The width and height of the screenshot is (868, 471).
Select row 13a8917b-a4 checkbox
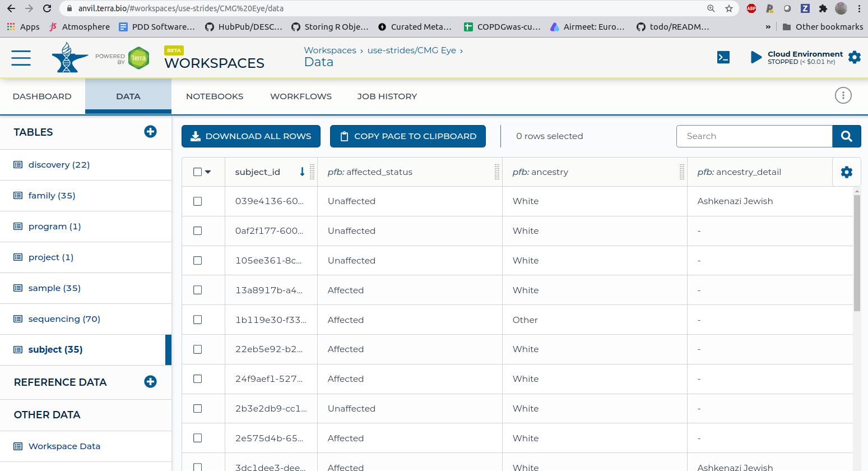click(197, 290)
